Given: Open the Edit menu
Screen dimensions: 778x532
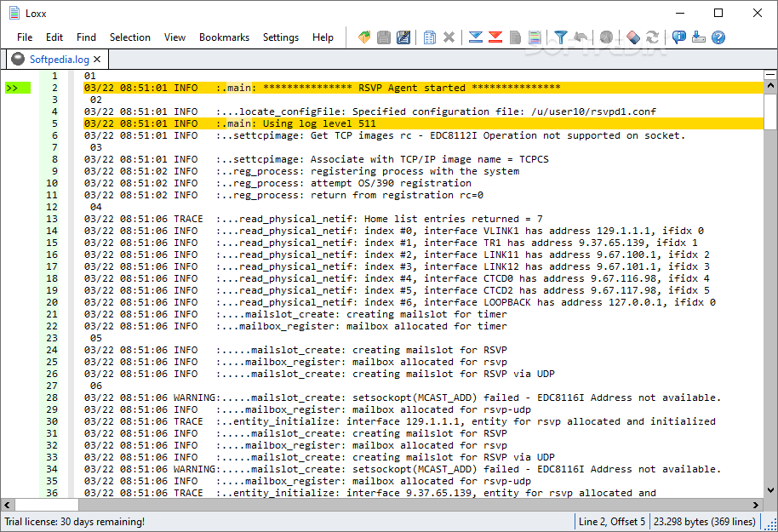Looking at the screenshot, I should 54,37.
